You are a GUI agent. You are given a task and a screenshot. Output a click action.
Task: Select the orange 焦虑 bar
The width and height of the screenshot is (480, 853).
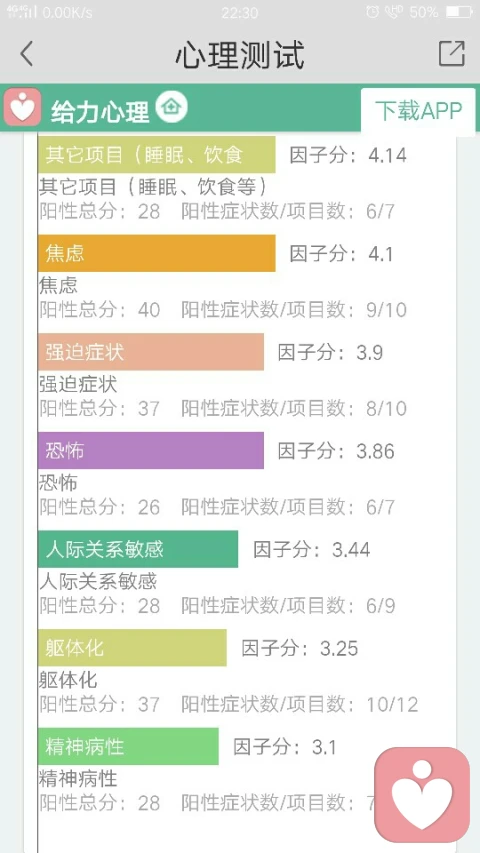tap(157, 253)
